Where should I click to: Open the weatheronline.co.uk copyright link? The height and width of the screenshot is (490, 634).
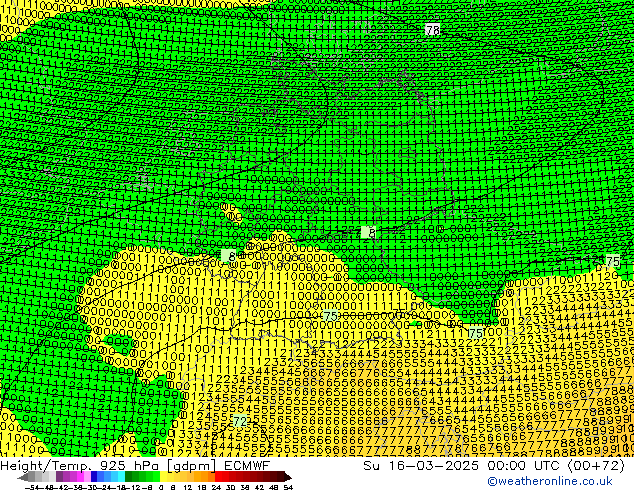click(x=550, y=481)
